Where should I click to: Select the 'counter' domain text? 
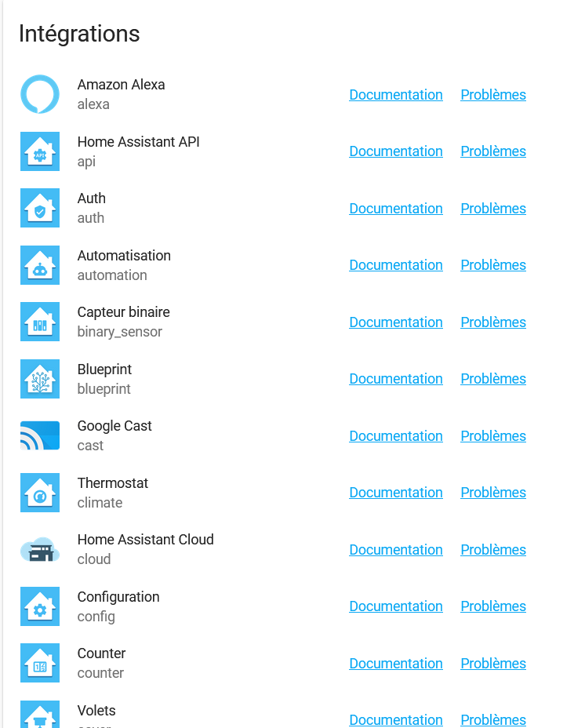pos(100,673)
